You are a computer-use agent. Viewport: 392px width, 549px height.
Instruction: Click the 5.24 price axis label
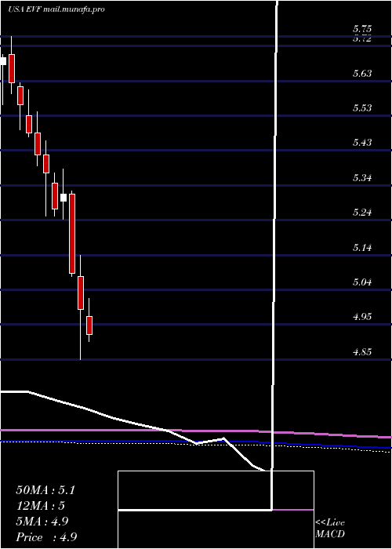362,213
